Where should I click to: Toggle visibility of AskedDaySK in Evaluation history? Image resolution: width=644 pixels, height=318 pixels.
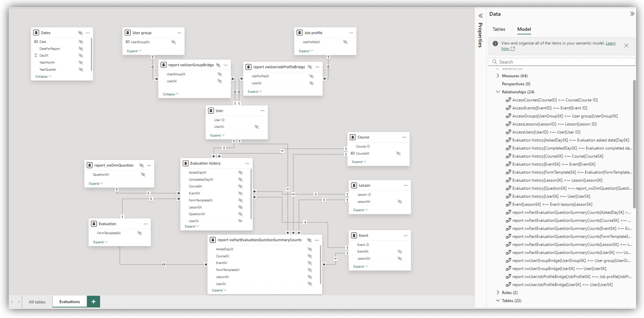point(240,173)
